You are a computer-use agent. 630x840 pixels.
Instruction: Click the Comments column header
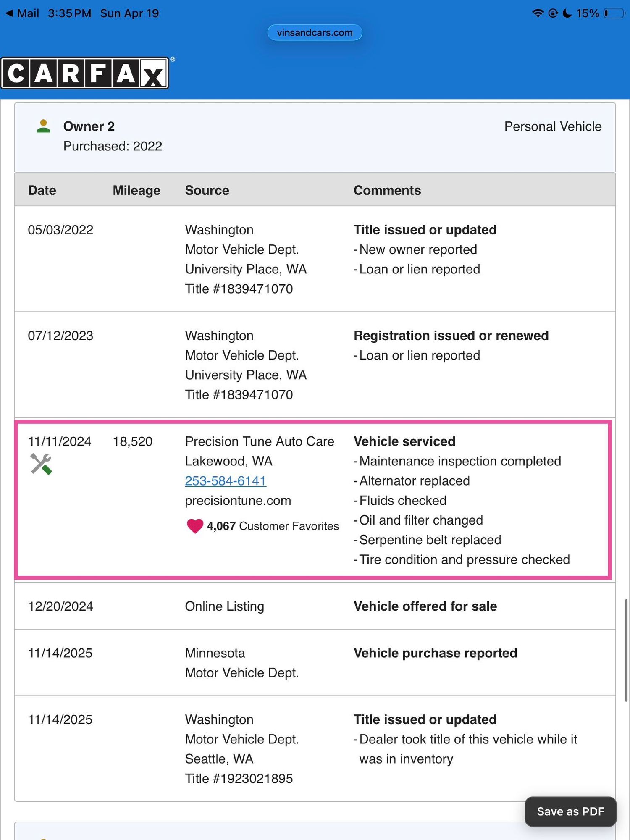(x=387, y=190)
